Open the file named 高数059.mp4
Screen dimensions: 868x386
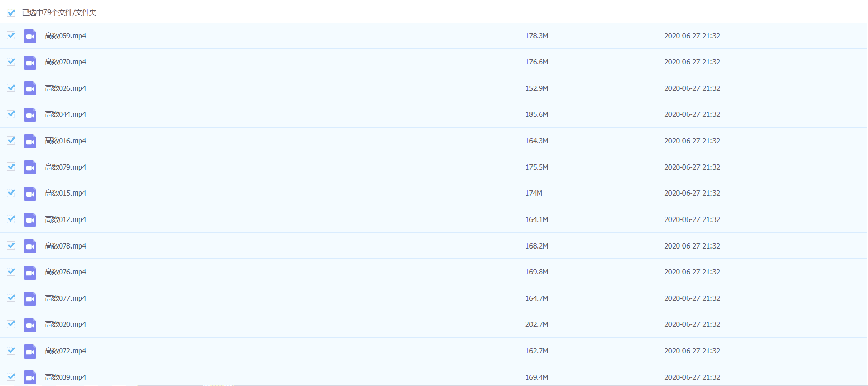pyautogui.click(x=65, y=36)
